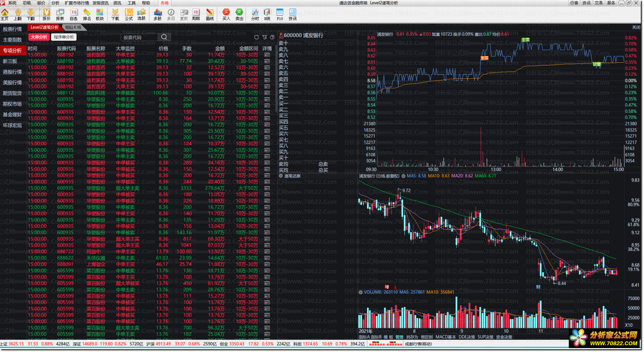Select 专项分析 in left sidebar
This screenshot has width=644, height=352.
click(12, 50)
